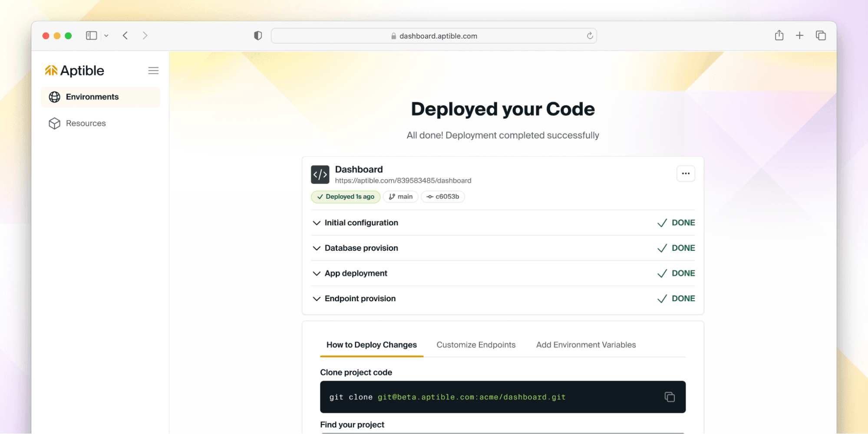Click the address bar lock icon
The height and width of the screenshot is (434, 868).
(393, 36)
